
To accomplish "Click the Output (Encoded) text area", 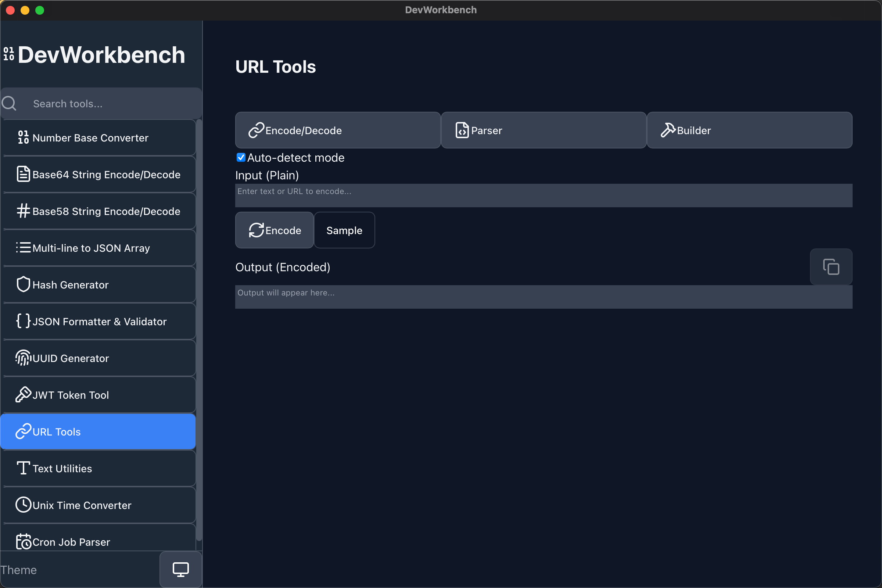I will (544, 297).
